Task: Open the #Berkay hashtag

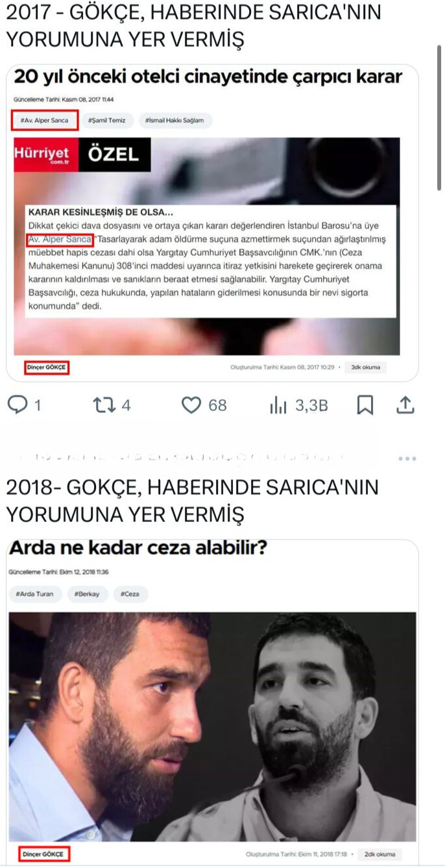Action: (87, 594)
